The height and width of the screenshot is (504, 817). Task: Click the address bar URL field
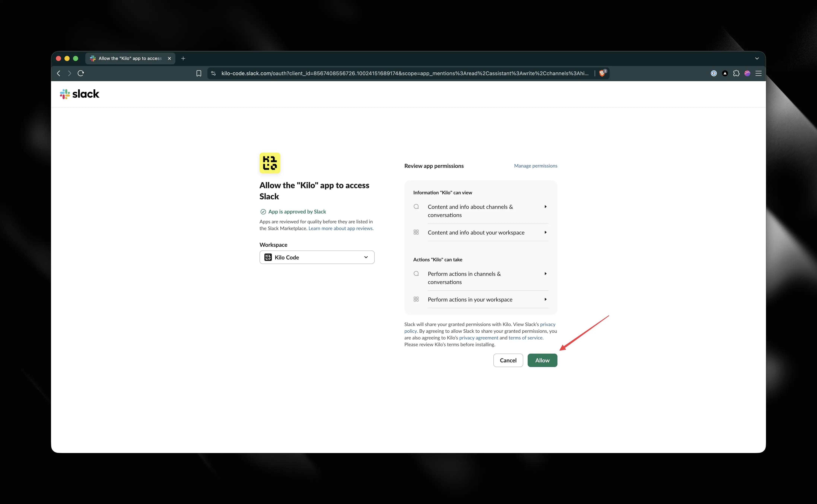(405, 73)
